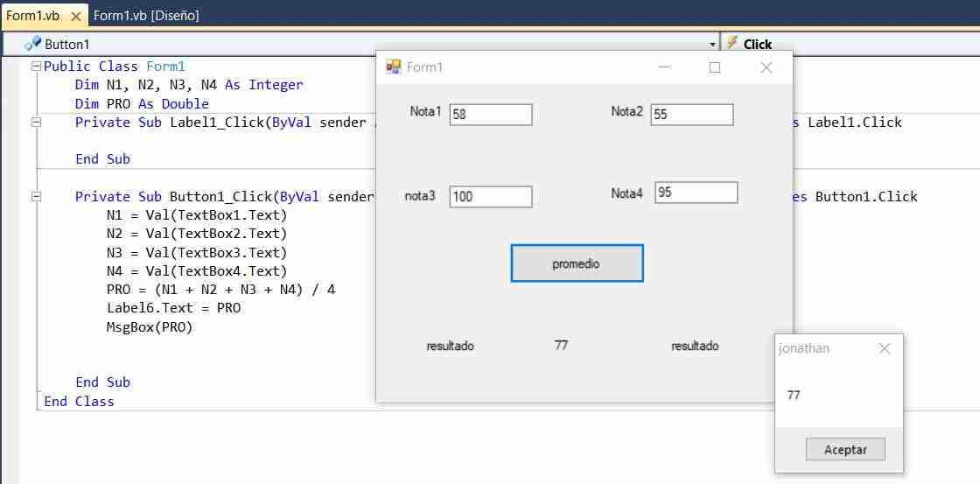Screen dimensions: 980x484
Task: Click the code line N3 = Val(TextBox3.Text)
Action: (197, 253)
